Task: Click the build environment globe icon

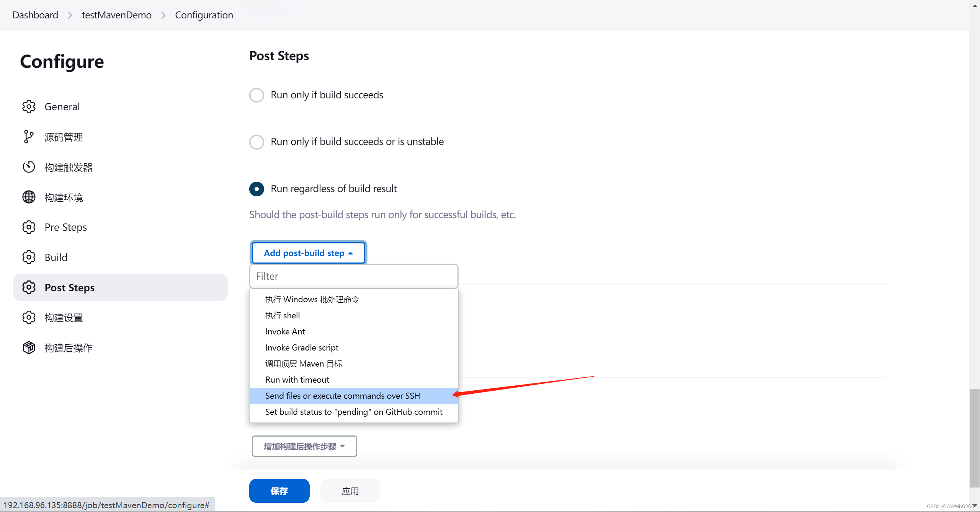Action: [29, 197]
